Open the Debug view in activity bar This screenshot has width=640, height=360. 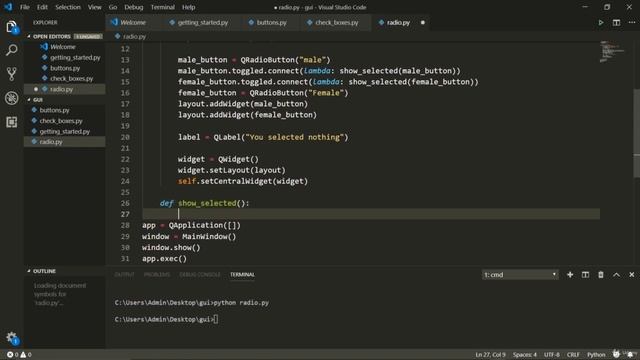11,98
